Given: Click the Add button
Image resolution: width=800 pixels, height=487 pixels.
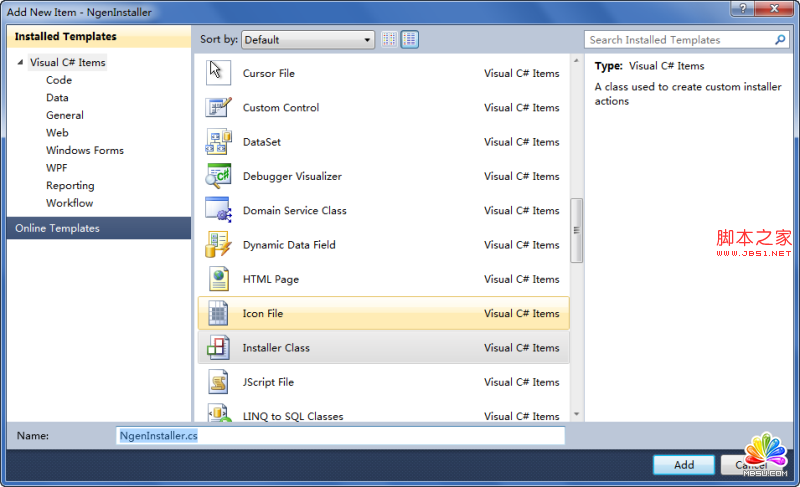Looking at the screenshot, I should pos(683,465).
